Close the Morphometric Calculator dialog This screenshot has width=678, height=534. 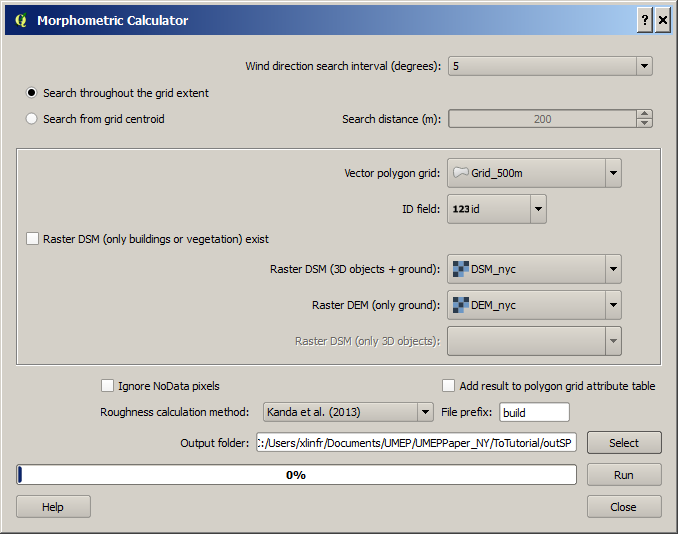663,20
